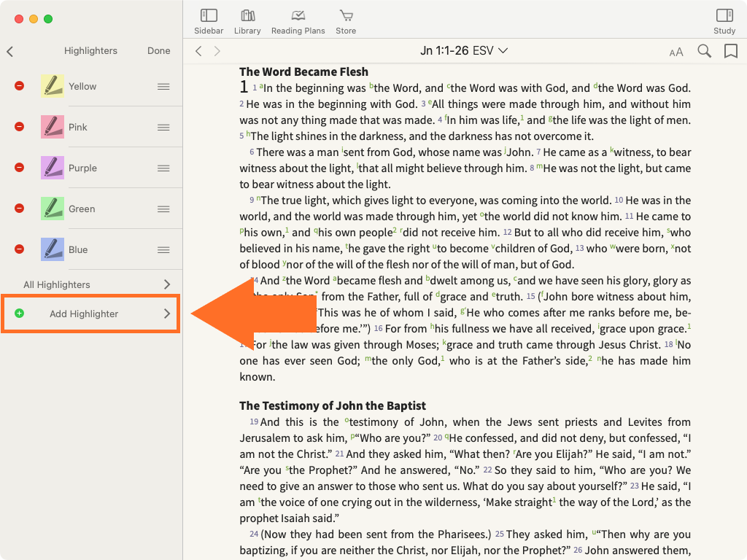Open Reading Plans from toolbar

(x=298, y=16)
